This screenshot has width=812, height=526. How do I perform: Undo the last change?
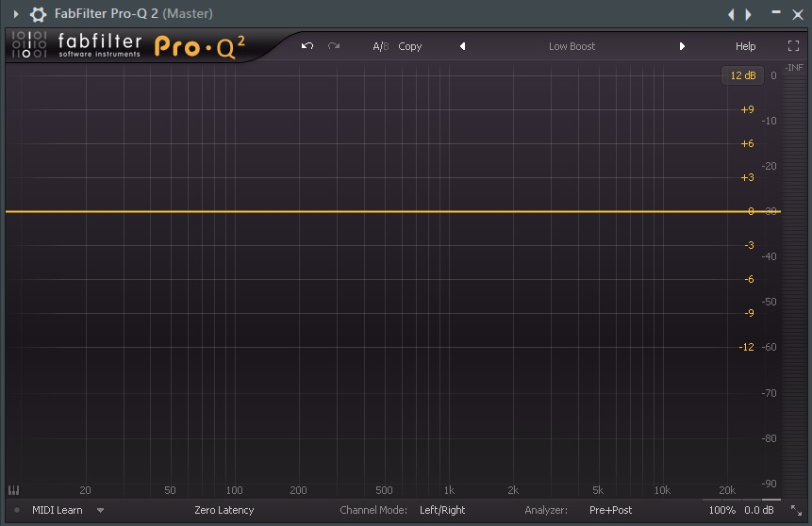pos(307,46)
